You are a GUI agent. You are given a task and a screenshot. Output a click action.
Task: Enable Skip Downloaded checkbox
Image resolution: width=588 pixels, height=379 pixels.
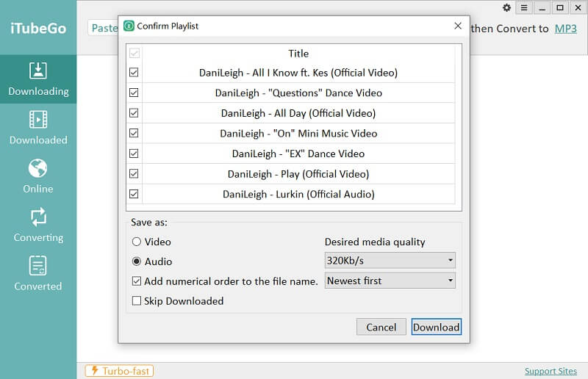point(137,301)
